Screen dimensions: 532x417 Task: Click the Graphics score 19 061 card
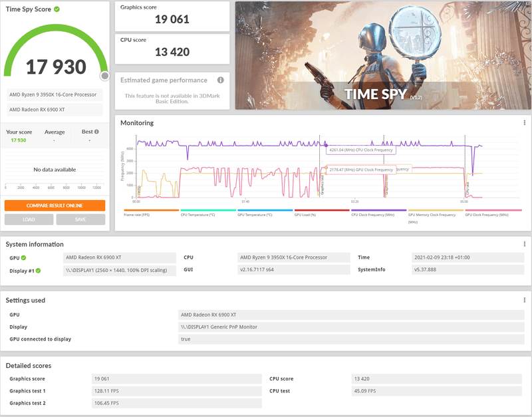[x=172, y=16]
